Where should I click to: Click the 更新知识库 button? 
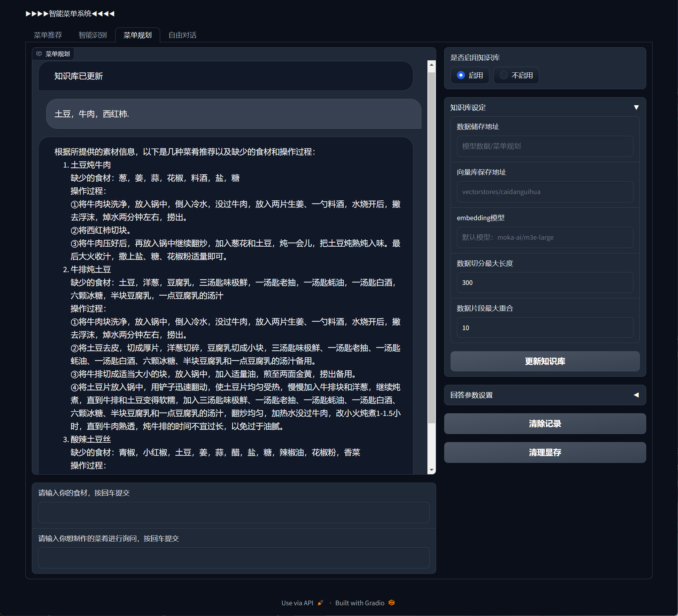(545, 361)
